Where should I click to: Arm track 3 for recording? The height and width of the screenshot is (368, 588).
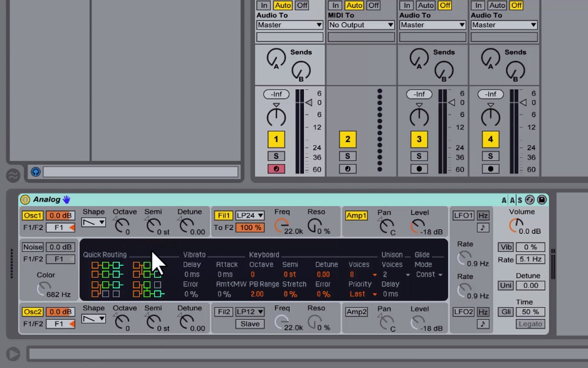[419, 169]
